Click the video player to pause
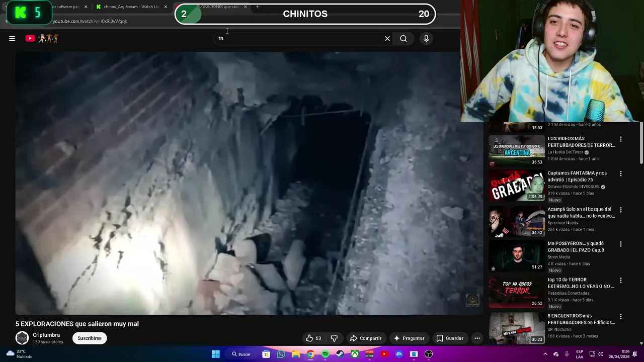The image size is (644, 362). 249,184
